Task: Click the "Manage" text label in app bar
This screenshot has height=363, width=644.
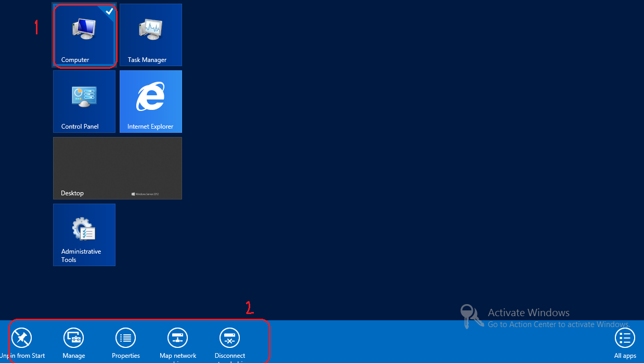Action: click(x=74, y=356)
